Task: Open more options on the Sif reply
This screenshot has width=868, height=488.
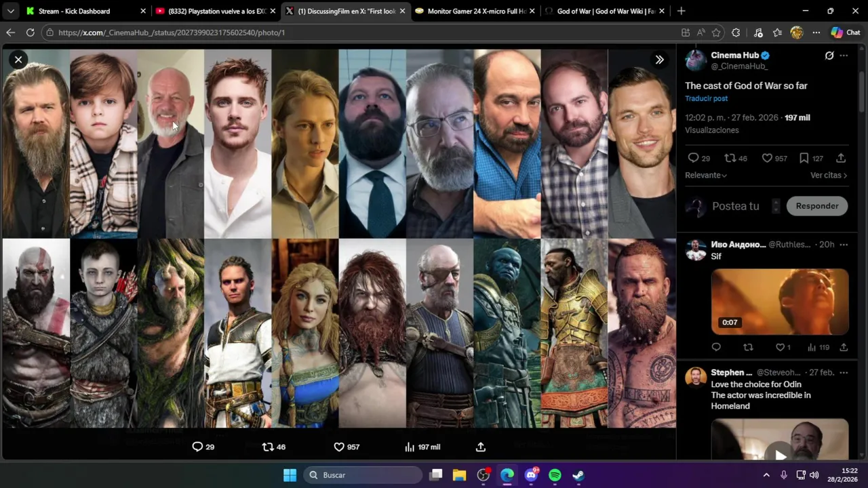Action: click(844, 245)
